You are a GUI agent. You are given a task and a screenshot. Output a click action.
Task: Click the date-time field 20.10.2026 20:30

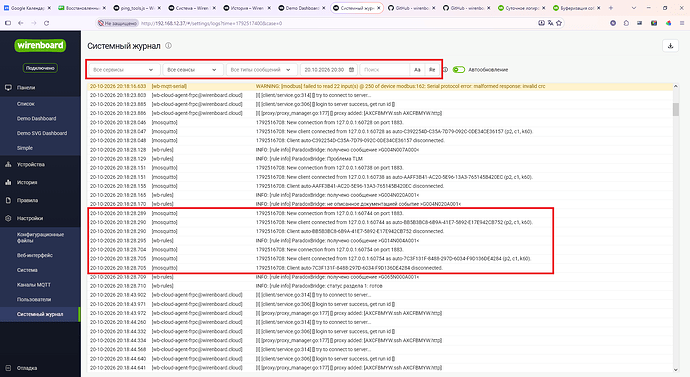click(x=329, y=70)
